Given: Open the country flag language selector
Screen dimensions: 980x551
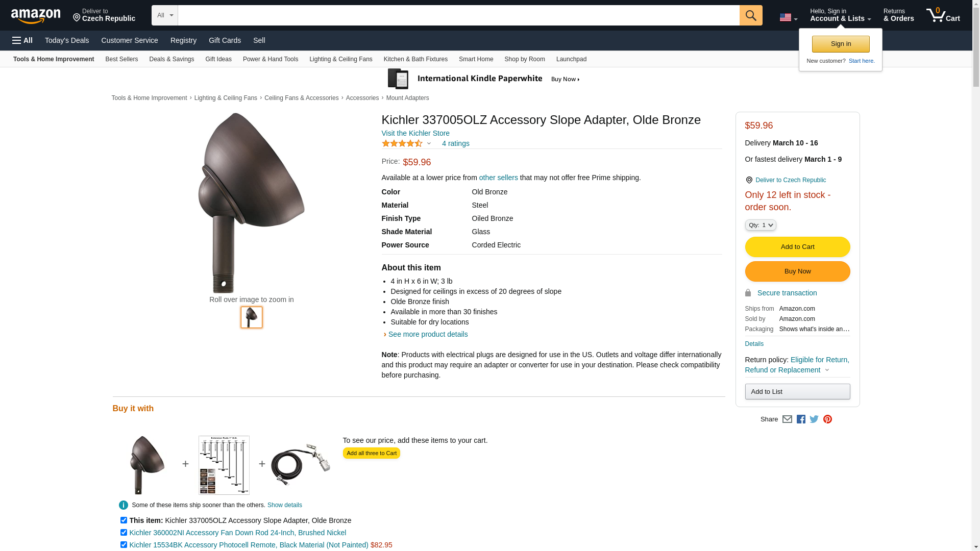Looking at the screenshot, I should (x=788, y=18).
